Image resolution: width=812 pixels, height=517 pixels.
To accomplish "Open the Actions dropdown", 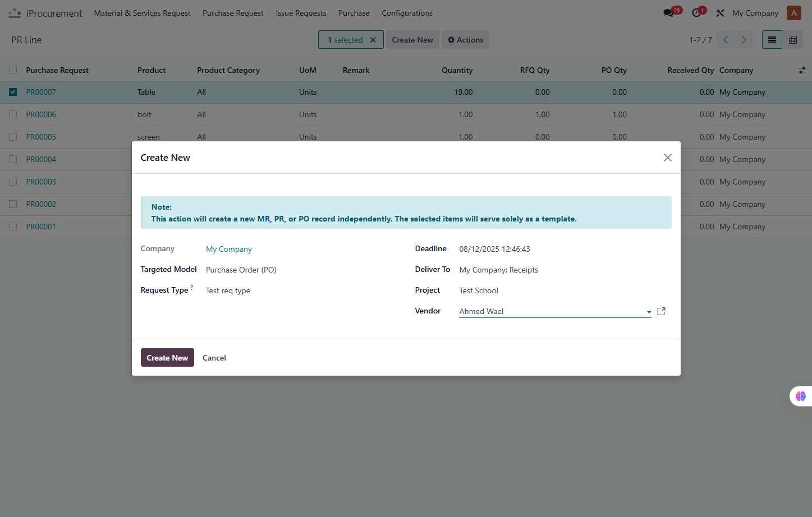I will (x=465, y=40).
